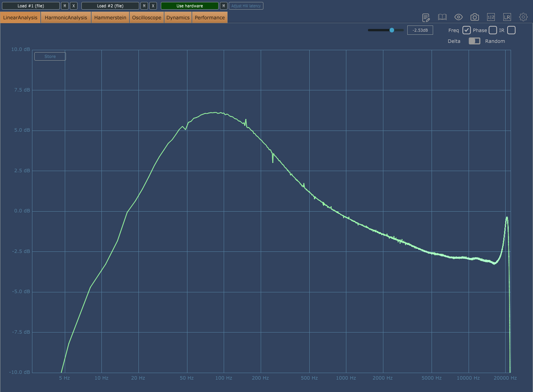Open the notes editor icon
This screenshot has width=533, height=392.
pos(426,17)
